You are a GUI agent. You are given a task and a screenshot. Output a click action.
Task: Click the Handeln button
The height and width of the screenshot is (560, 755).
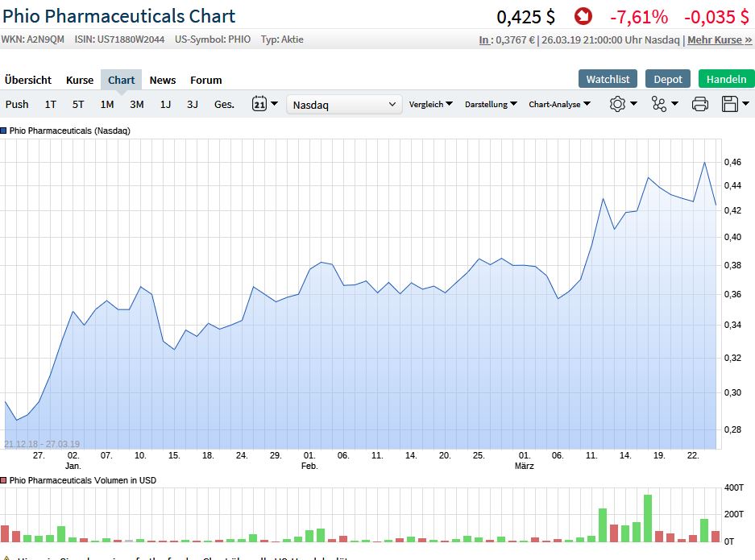coord(724,79)
